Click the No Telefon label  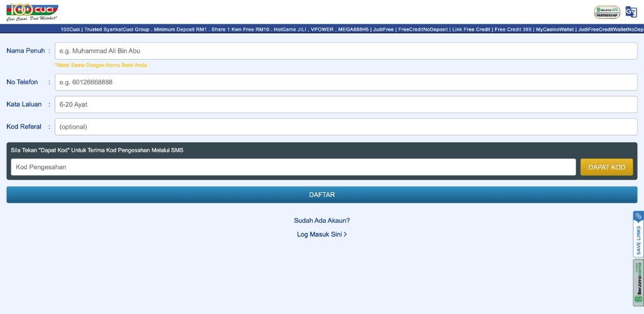pyautogui.click(x=22, y=82)
